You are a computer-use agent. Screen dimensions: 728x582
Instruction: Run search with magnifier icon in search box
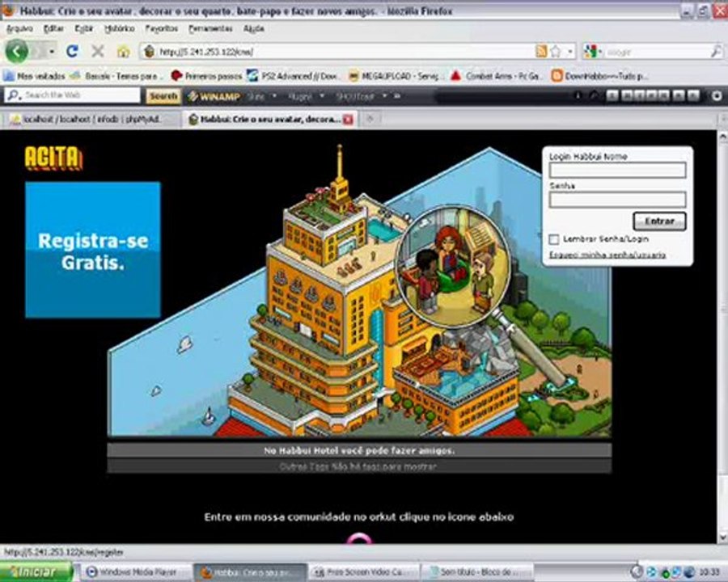tap(717, 51)
